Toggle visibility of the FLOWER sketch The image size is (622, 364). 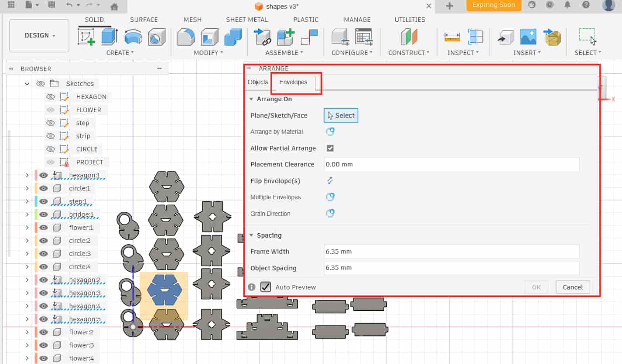[x=51, y=110]
